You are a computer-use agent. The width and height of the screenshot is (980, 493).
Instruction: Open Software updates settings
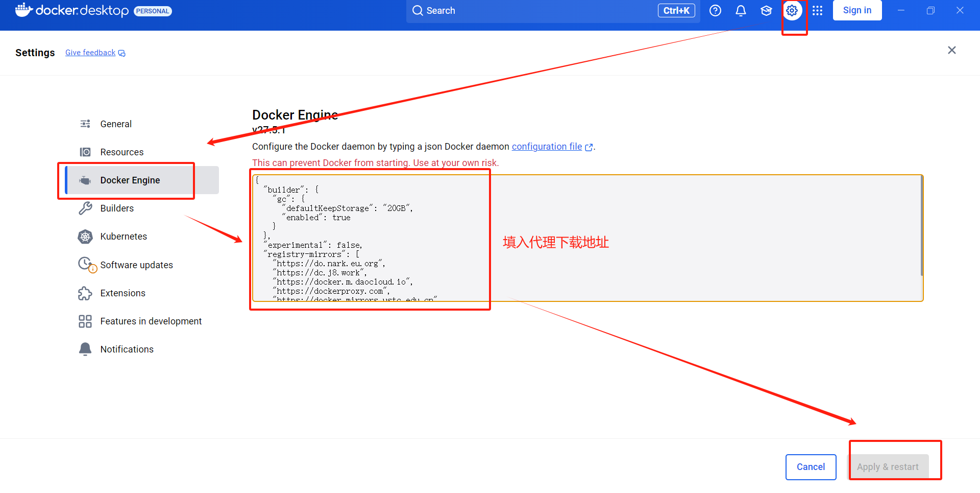tap(142, 265)
